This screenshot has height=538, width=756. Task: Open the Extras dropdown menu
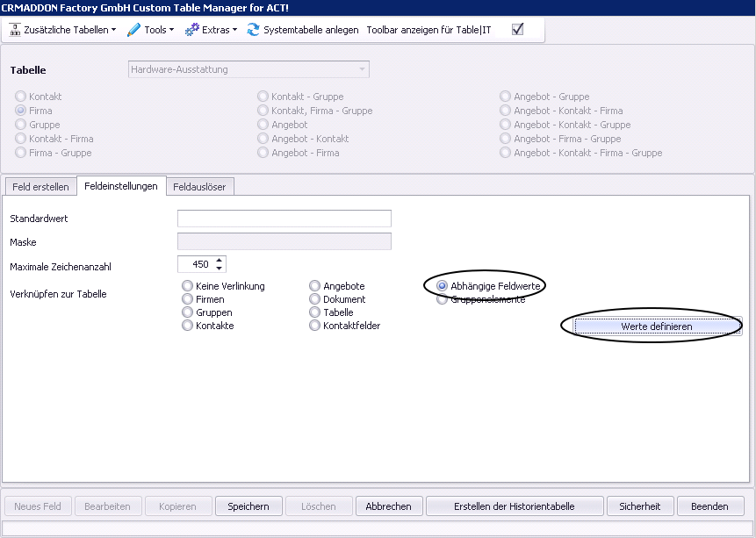(220, 30)
